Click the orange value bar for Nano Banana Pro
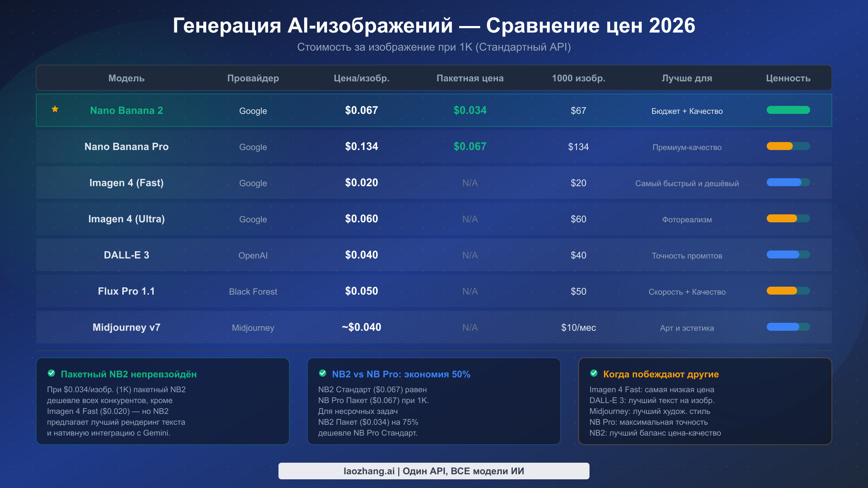Screen dimensions: 868x488 (780, 146)
